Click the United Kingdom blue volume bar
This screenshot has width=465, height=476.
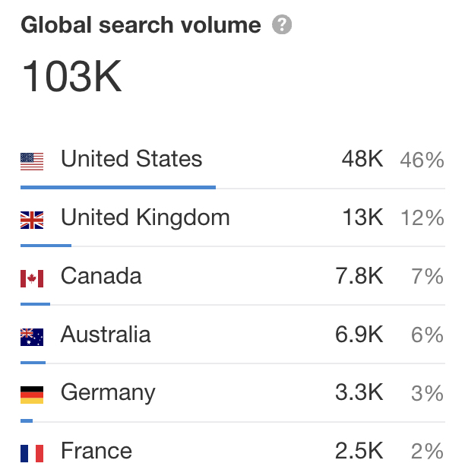click(46, 246)
